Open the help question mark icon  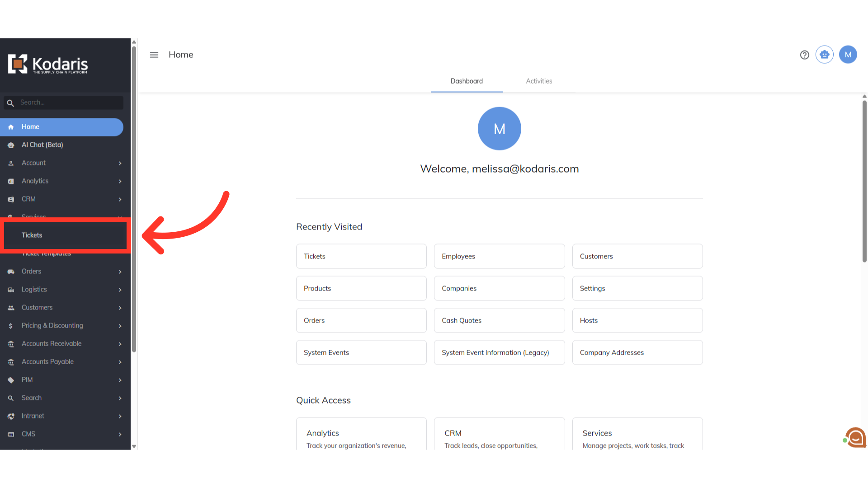click(x=804, y=55)
